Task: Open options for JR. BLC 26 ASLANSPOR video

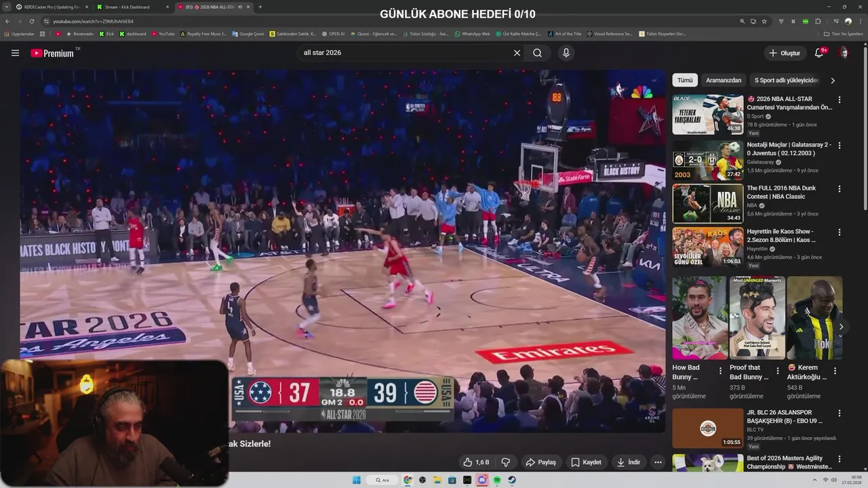Action: point(839,413)
